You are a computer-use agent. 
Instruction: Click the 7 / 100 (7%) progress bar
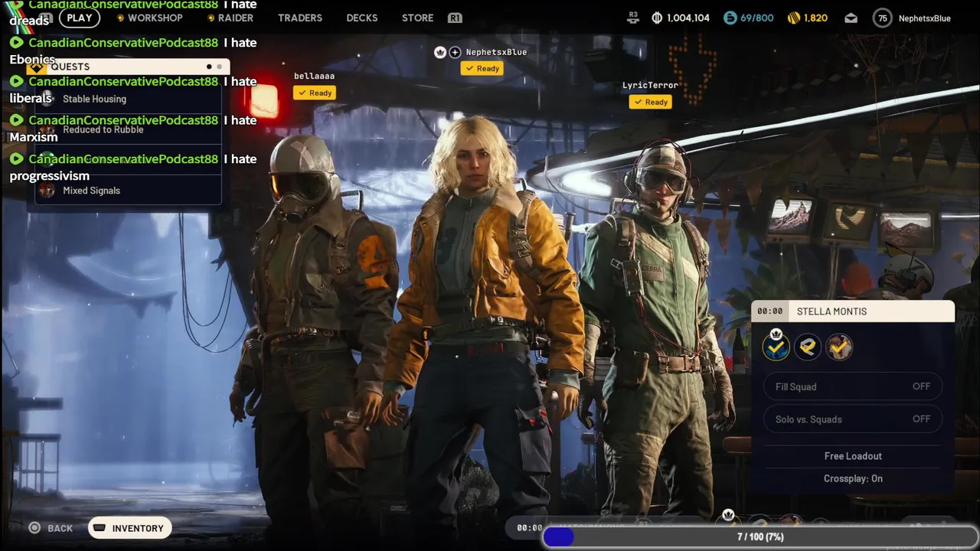coord(760,537)
